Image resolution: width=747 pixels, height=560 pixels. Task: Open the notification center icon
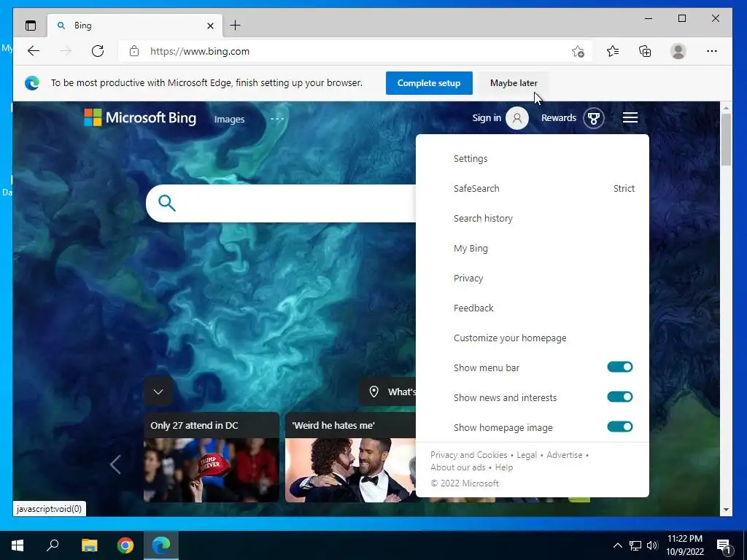(724, 545)
